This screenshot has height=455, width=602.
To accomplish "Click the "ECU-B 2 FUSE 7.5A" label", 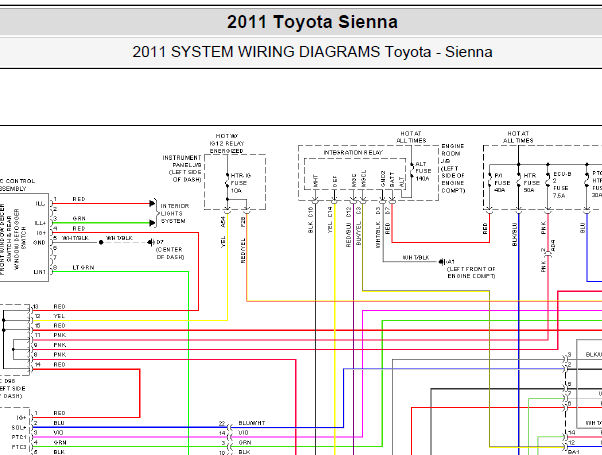I will [562, 185].
